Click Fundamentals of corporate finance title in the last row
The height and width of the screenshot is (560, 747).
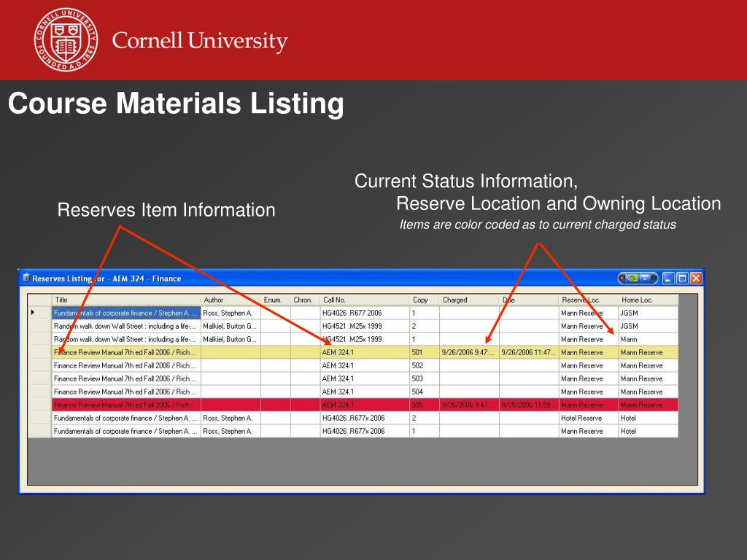[x=125, y=432]
